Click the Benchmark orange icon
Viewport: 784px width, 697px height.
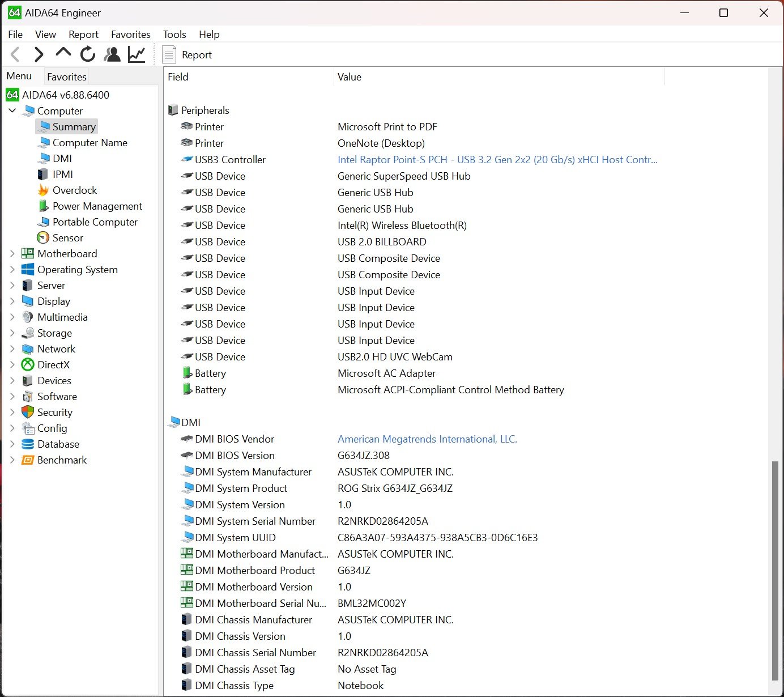28,460
